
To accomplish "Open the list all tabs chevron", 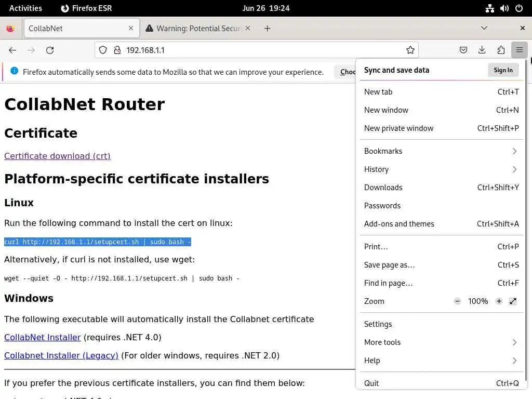I will [x=484, y=28].
